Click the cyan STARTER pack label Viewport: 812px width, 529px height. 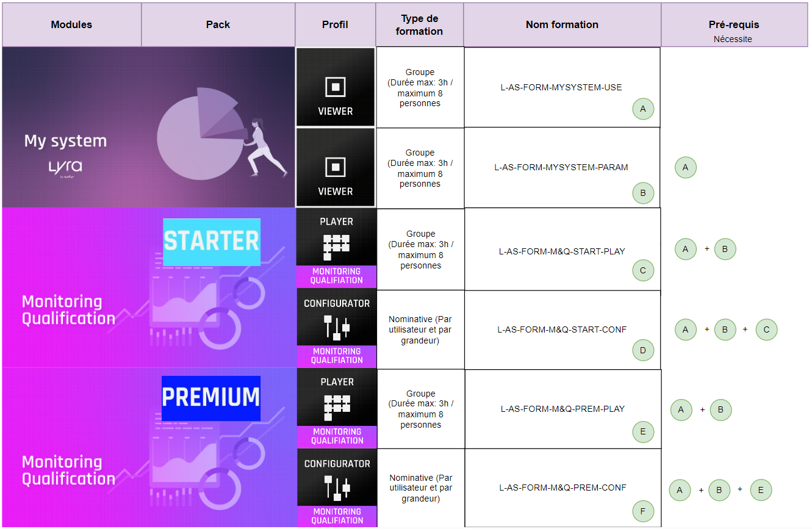tap(212, 242)
